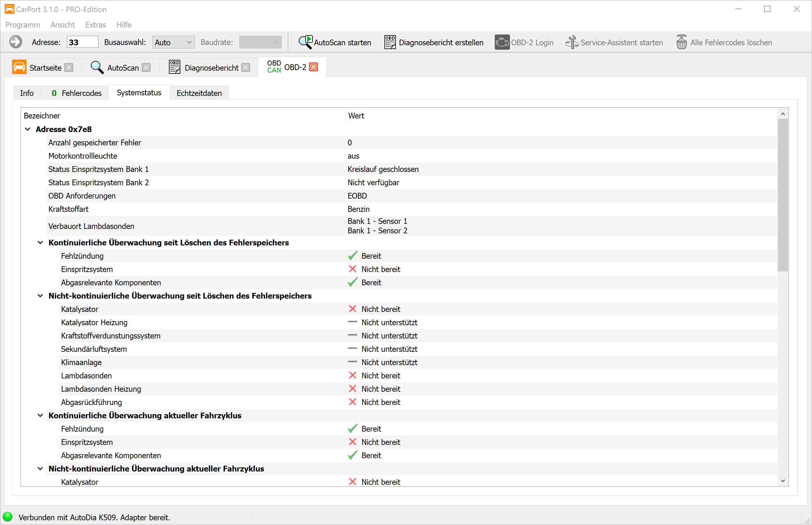The height and width of the screenshot is (525, 812).
Task: Open the Fehlercodes tab
Action: (x=76, y=93)
